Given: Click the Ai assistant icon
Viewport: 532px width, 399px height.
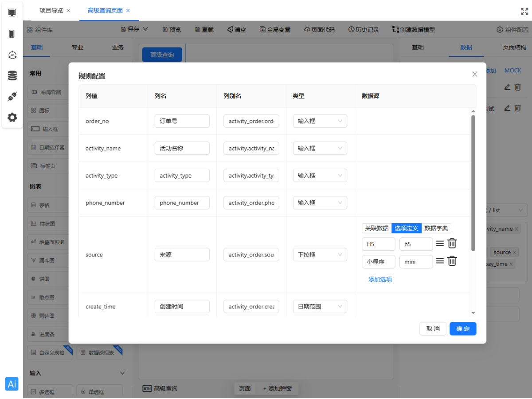Looking at the screenshot, I should (12, 384).
